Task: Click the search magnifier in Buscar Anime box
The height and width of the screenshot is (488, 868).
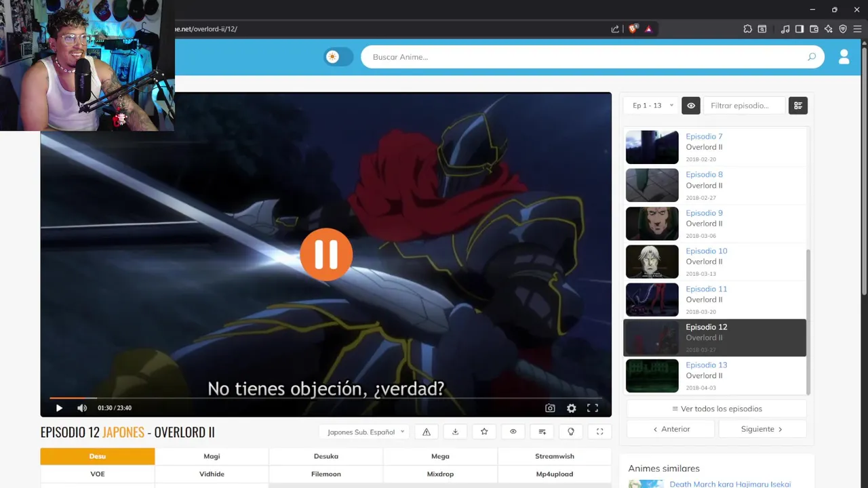Action: [x=812, y=57]
